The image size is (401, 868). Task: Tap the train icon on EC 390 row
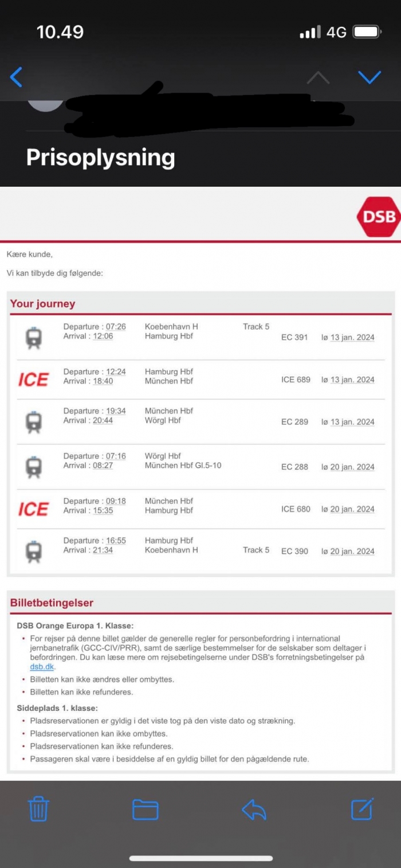coord(34,552)
